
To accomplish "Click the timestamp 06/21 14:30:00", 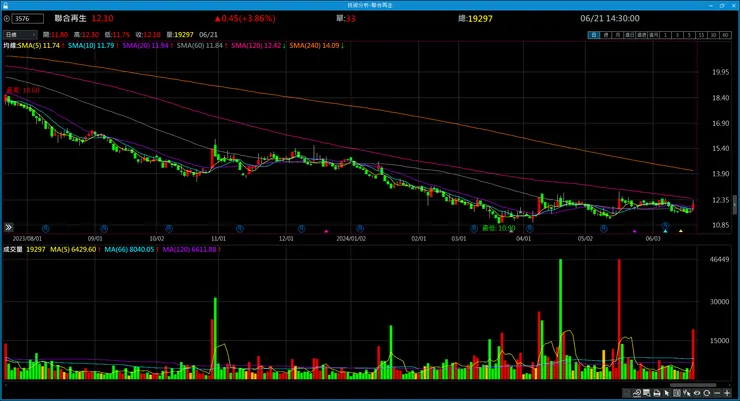I will 610,18.
